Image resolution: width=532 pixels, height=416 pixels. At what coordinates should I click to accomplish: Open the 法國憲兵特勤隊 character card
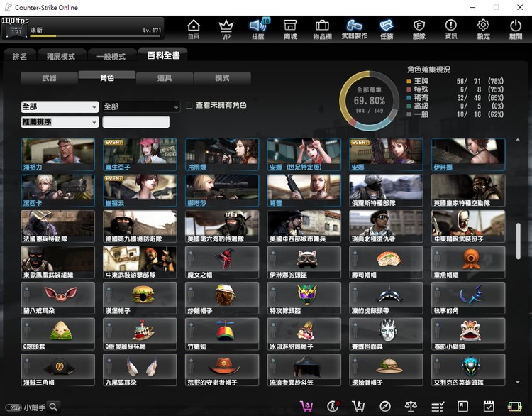57,226
